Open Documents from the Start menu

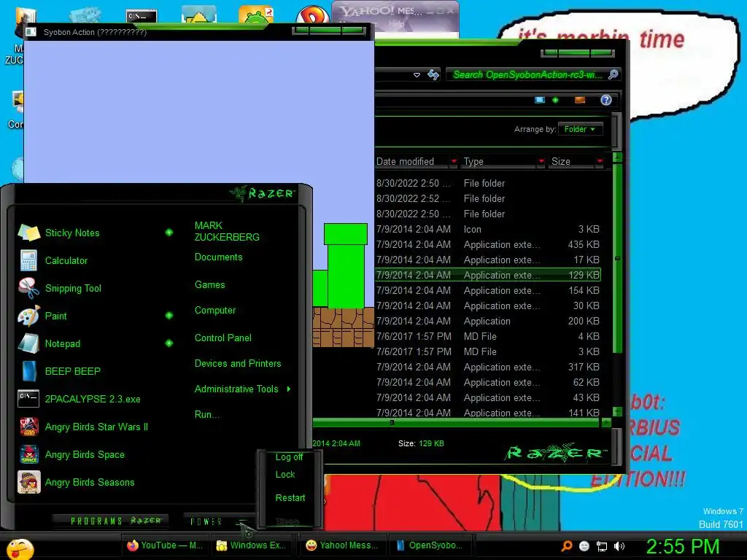[218, 257]
